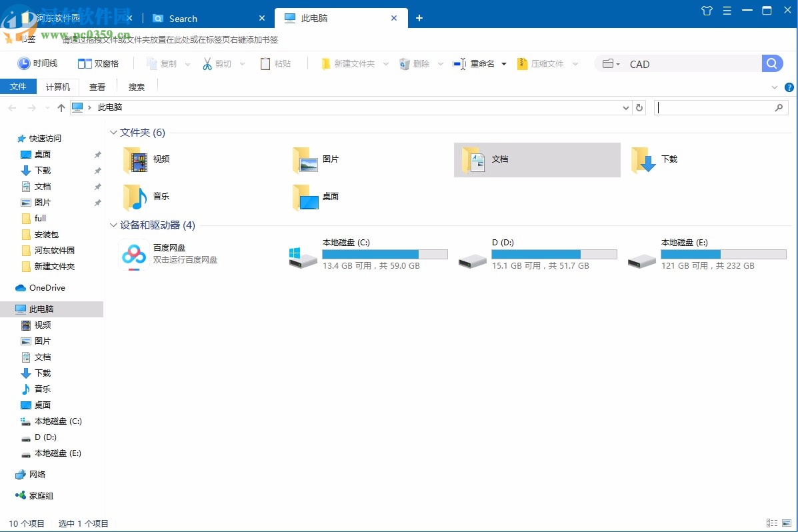
Task: Switch to details list view in status bar
Action: click(x=772, y=523)
